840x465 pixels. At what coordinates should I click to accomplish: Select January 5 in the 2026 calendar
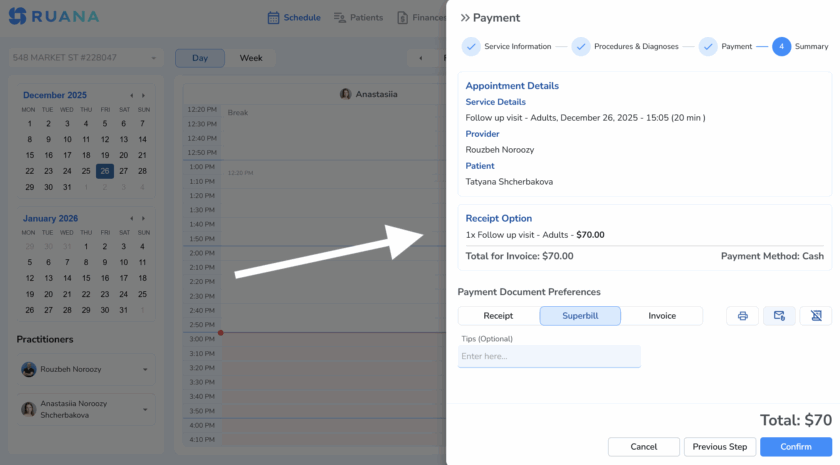pos(29,262)
